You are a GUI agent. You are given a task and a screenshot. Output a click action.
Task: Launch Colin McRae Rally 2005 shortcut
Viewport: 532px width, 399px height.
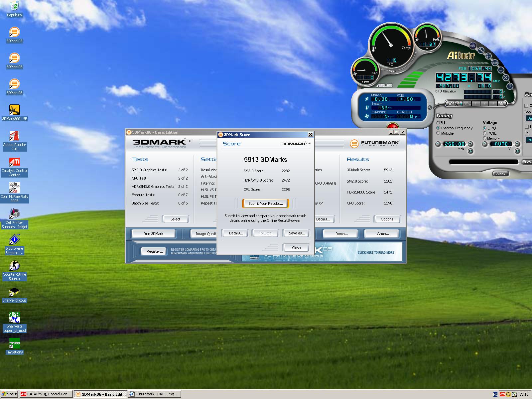(14, 193)
